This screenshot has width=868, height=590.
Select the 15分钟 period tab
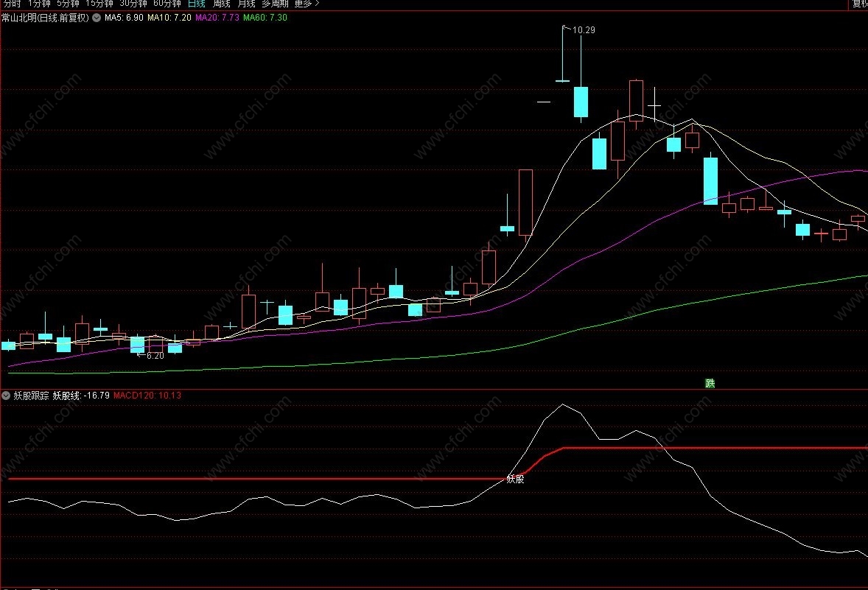click(x=99, y=4)
